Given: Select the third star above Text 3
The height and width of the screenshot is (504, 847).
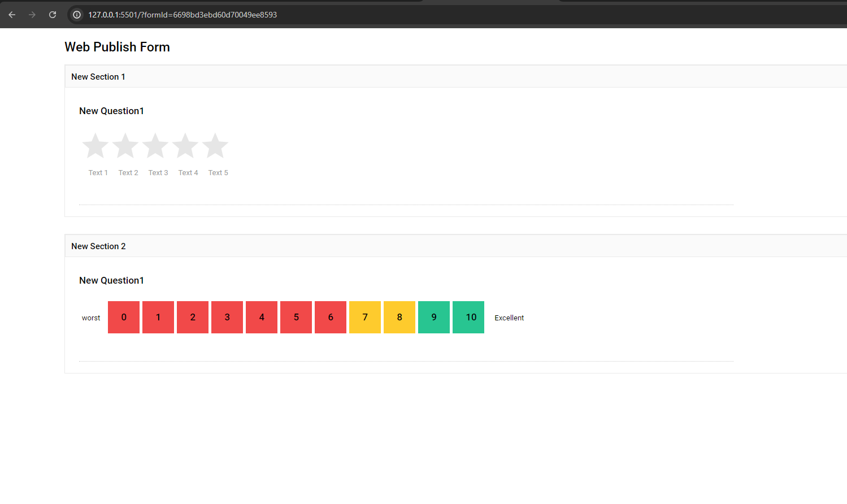Looking at the screenshot, I should click(155, 146).
